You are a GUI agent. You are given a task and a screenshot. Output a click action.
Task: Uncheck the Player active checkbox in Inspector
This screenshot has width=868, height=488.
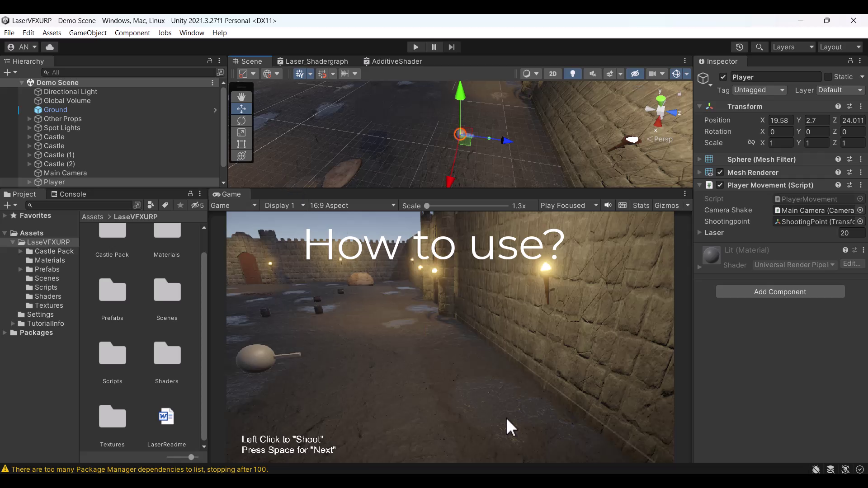click(723, 77)
